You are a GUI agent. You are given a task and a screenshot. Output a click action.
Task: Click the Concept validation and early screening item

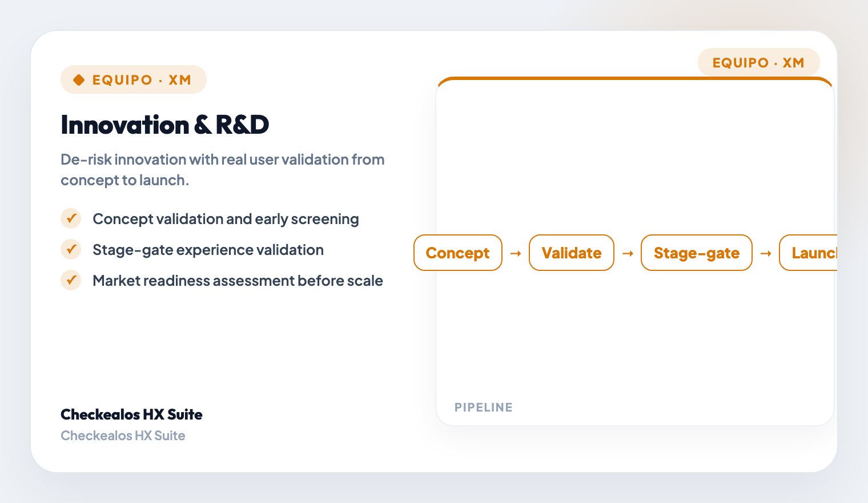226,219
